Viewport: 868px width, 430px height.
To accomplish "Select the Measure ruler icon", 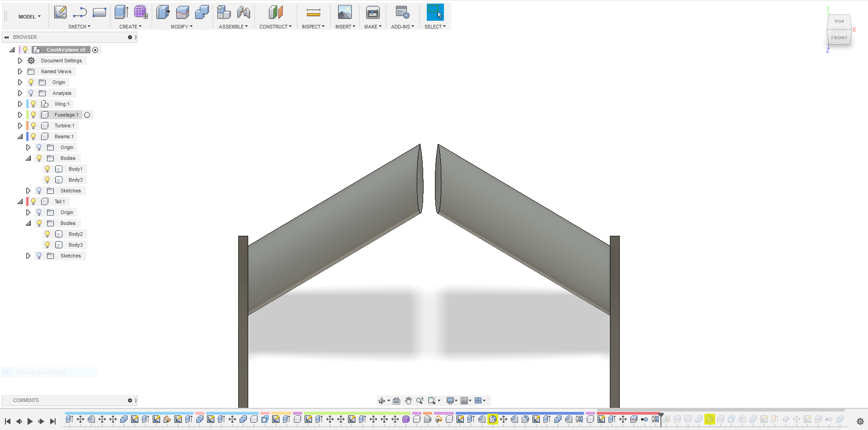I will click(313, 12).
